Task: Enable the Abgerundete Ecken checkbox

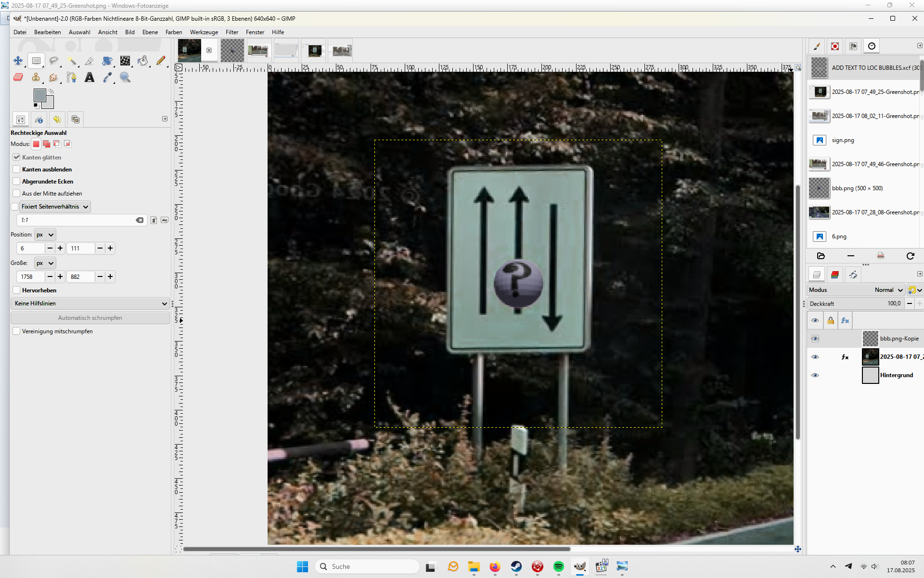Action: pos(17,182)
